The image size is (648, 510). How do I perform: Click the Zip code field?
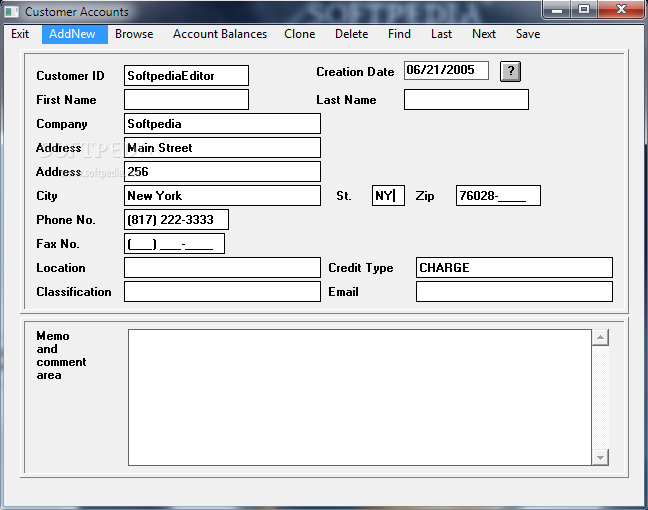point(498,195)
